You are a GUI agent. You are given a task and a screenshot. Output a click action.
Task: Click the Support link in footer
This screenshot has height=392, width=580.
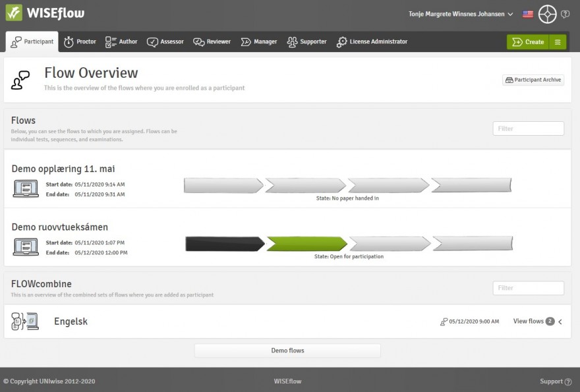click(x=555, y=381)
